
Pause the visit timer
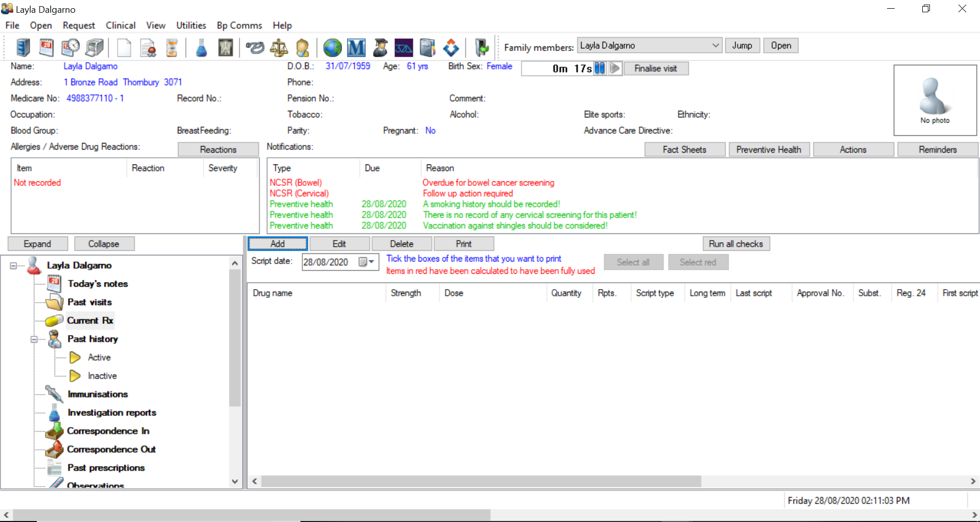(600, 68)
